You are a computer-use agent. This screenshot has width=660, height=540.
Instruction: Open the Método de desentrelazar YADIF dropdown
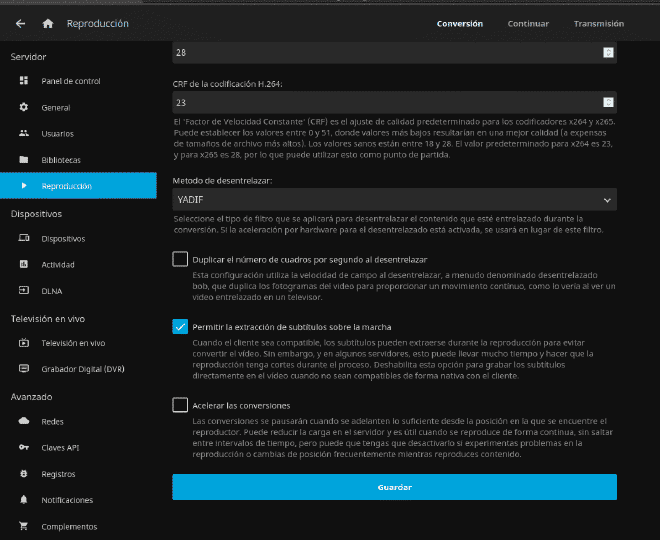[x=394, y=200]
